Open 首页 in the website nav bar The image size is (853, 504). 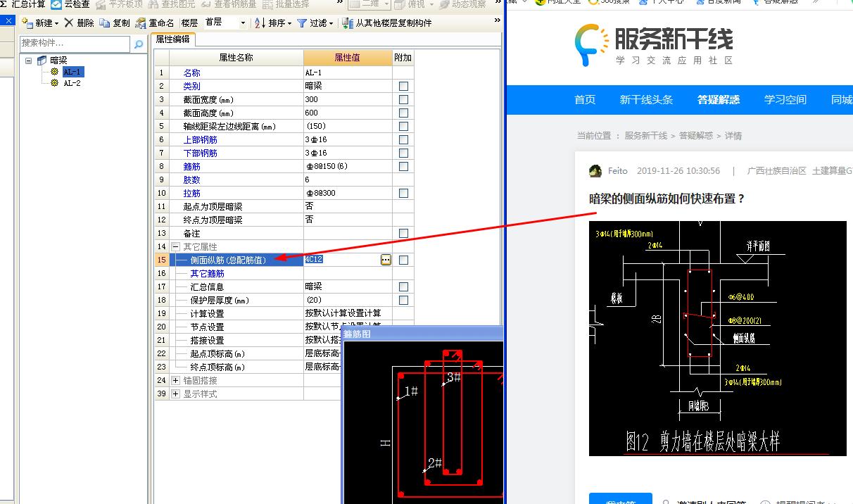click(x=585, y=99)
